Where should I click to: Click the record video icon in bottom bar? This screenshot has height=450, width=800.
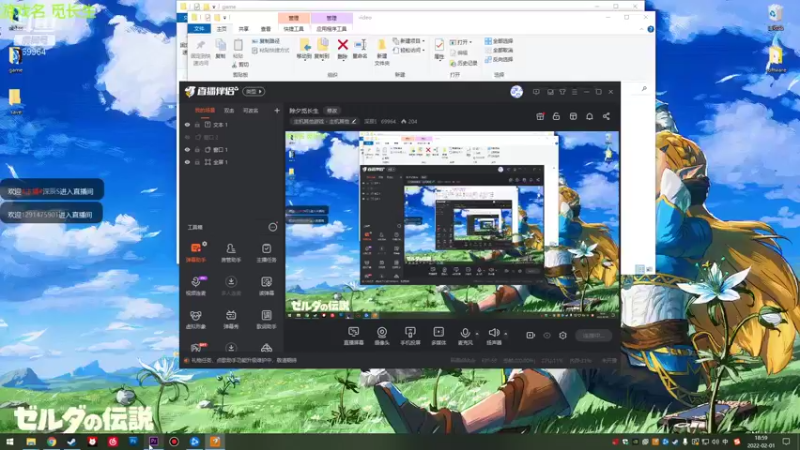click(531, 335)
